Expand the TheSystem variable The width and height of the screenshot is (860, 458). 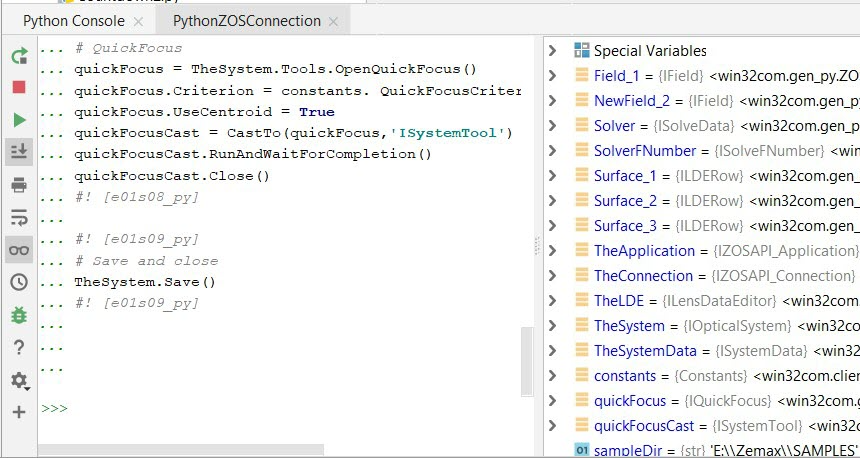pyautogui.click(x=552, y=326)
